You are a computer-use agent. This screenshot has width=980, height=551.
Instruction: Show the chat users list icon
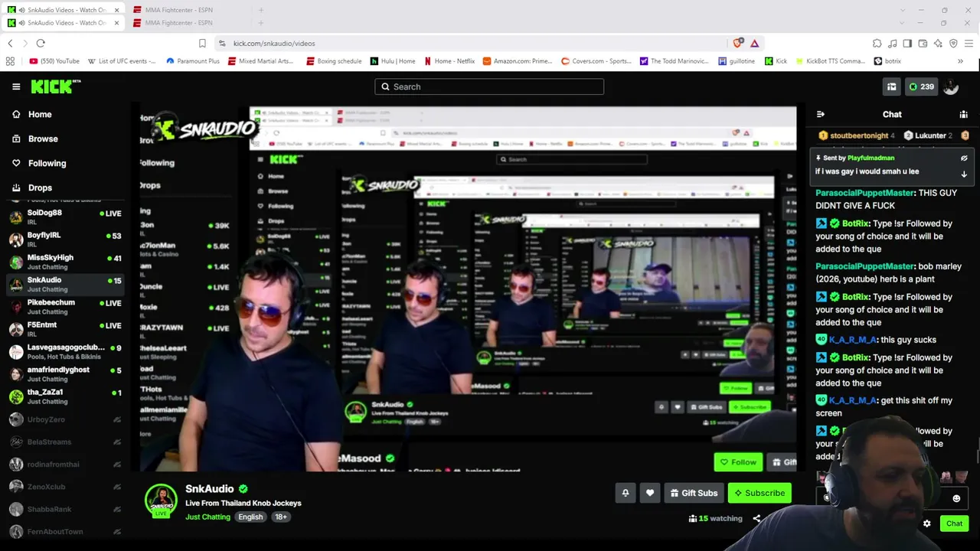coord(963,114)
